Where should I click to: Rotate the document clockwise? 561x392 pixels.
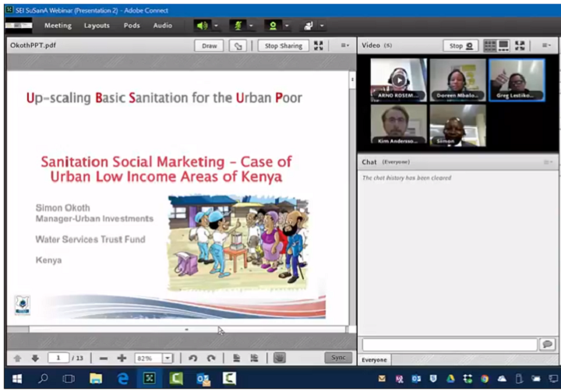click(211, 358)
